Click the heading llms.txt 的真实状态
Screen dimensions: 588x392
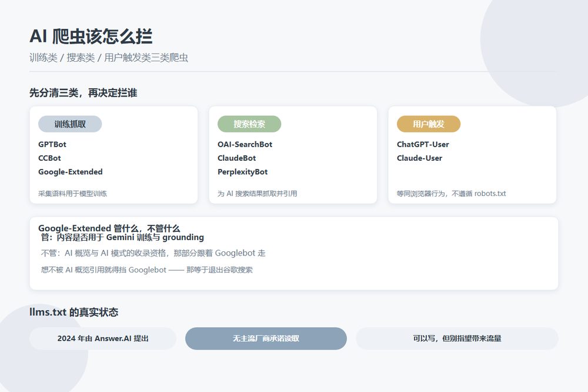point(74,312)
